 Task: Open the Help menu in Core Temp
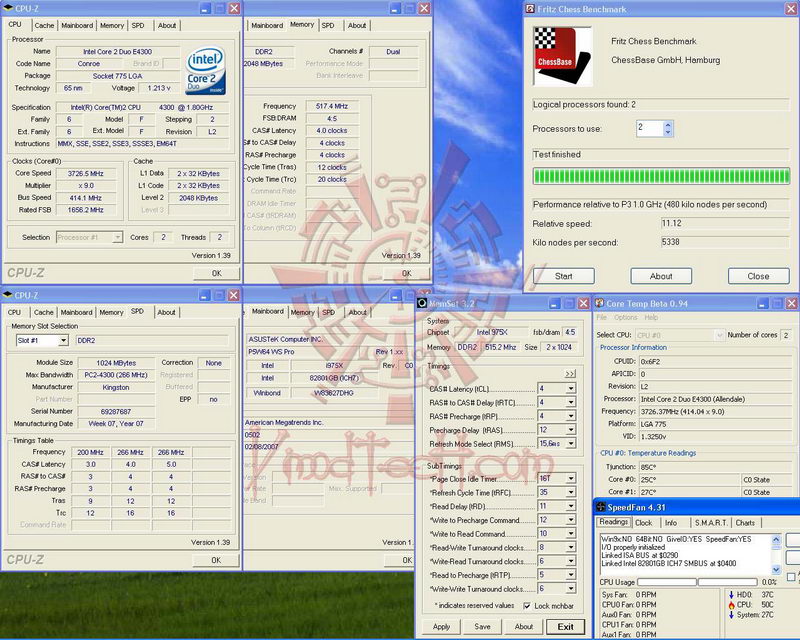pos(651,317)
